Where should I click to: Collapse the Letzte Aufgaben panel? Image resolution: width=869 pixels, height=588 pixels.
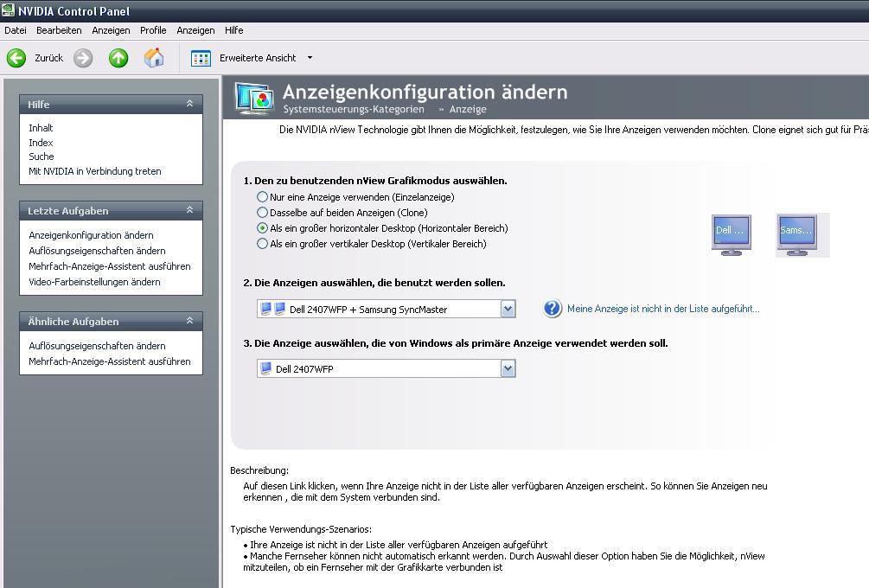[x=189, y=210]
